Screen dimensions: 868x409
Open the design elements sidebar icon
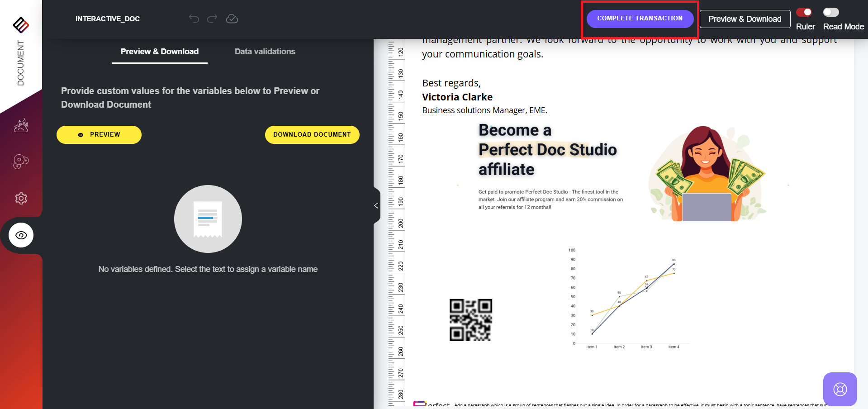tap(21, 125)
